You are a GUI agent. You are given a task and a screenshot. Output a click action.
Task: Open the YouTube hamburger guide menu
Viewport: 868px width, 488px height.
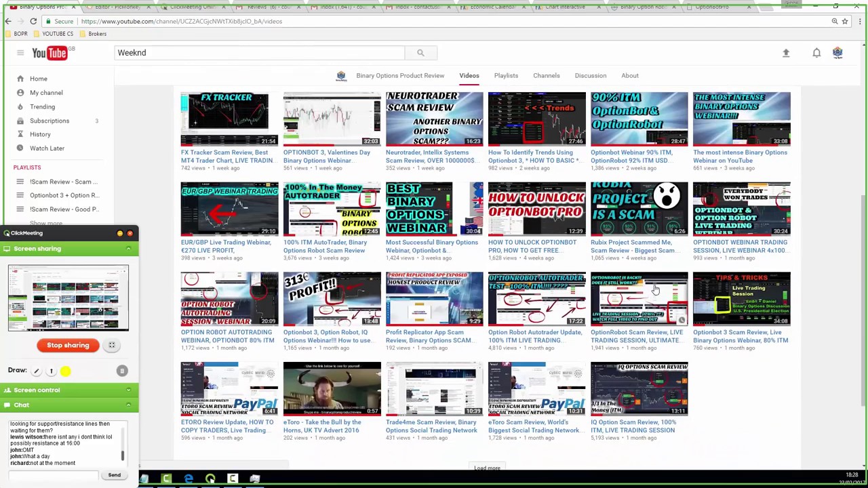click(x=20, y=53)
